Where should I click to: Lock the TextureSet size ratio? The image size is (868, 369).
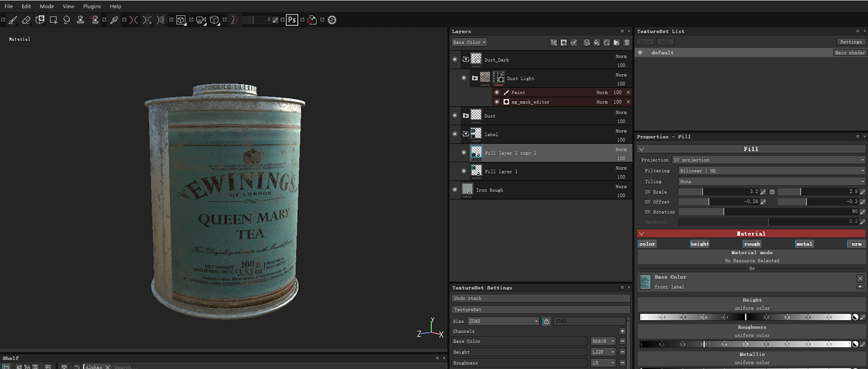tap(546, 321)
